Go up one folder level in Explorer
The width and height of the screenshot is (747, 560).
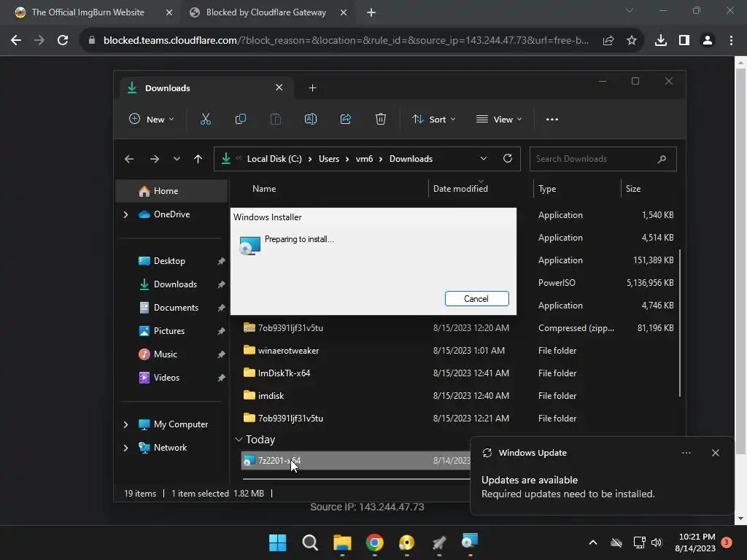[198, 159]
